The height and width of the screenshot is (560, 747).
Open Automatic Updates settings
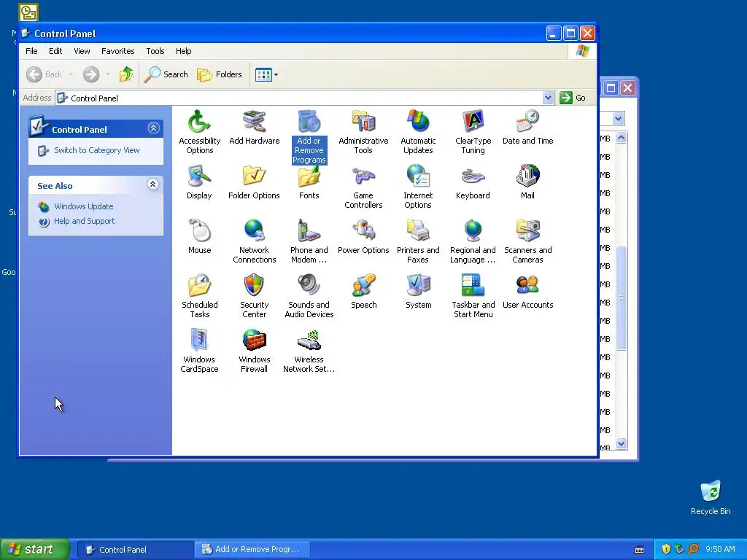418,131
